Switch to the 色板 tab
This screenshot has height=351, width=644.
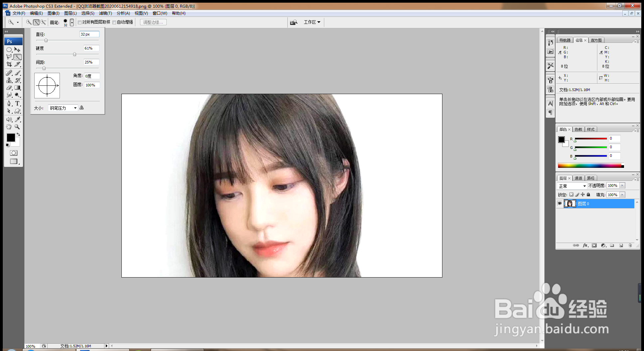pyautogui.click(x=578, y=129)
